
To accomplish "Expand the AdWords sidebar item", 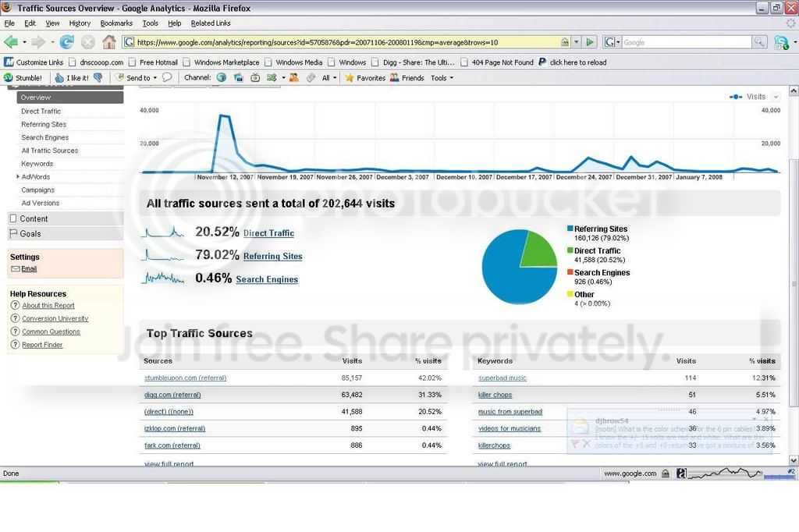I will [x=18, y=177].
